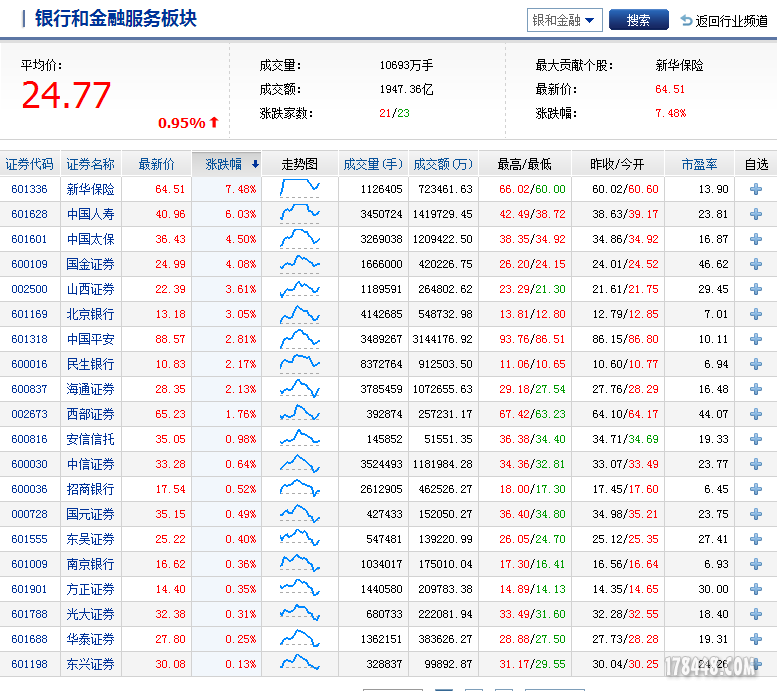Select the 64.51 price cell for 新华保险
This screenshot has width=777, height=691.
coord(170,189)
